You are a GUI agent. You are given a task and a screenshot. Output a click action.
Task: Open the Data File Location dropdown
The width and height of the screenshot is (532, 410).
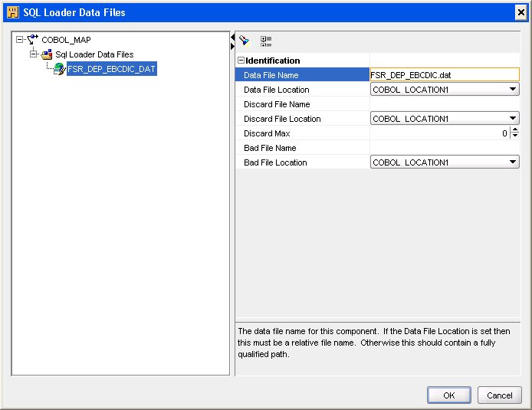click(x=512, y=90)
